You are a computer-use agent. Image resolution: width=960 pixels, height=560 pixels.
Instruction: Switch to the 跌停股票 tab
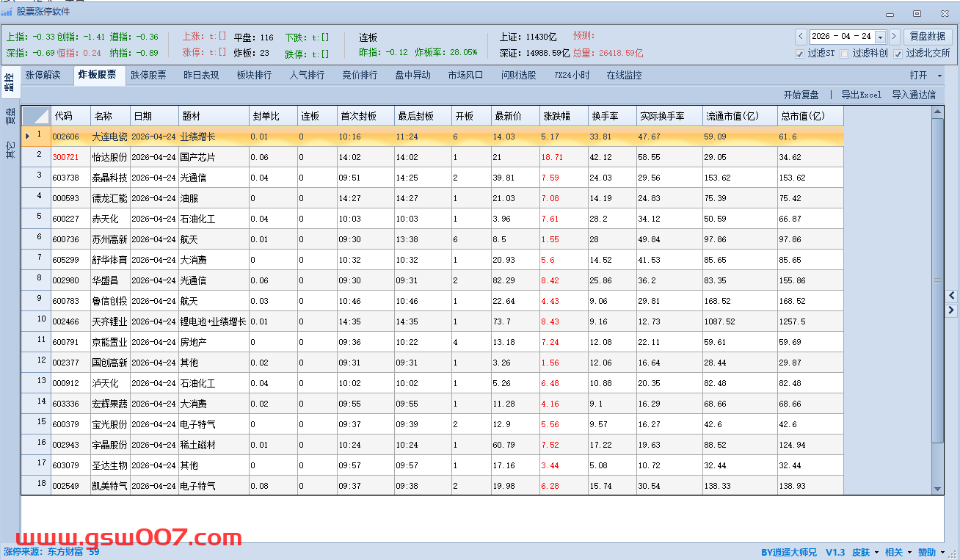(x=148, y=76)
